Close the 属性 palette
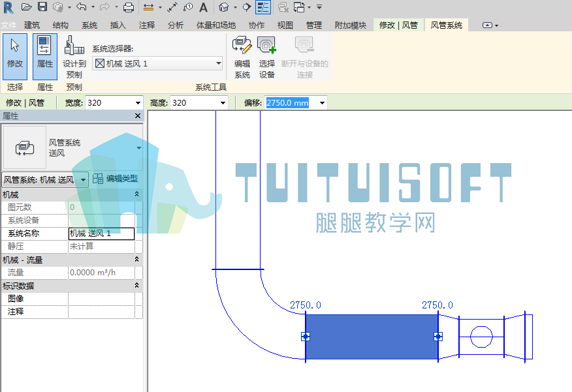The width and height of the screenshot is (572, 392). pos(138,116)
